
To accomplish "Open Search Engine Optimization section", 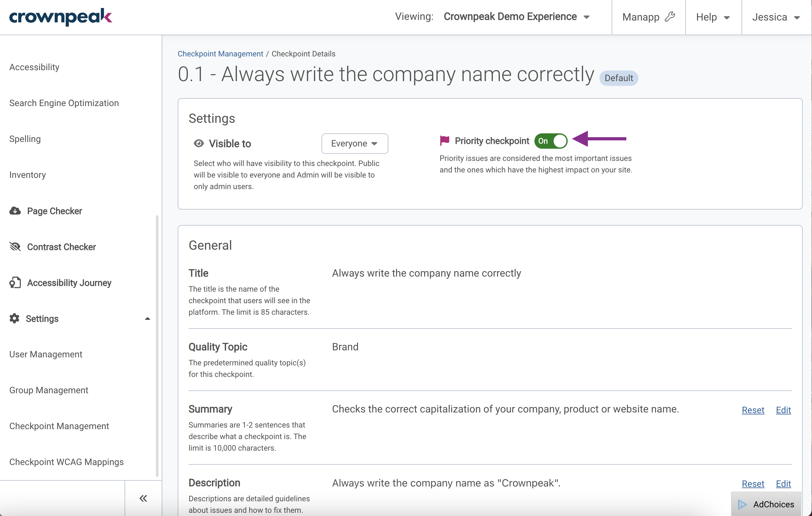I will 64,103.
